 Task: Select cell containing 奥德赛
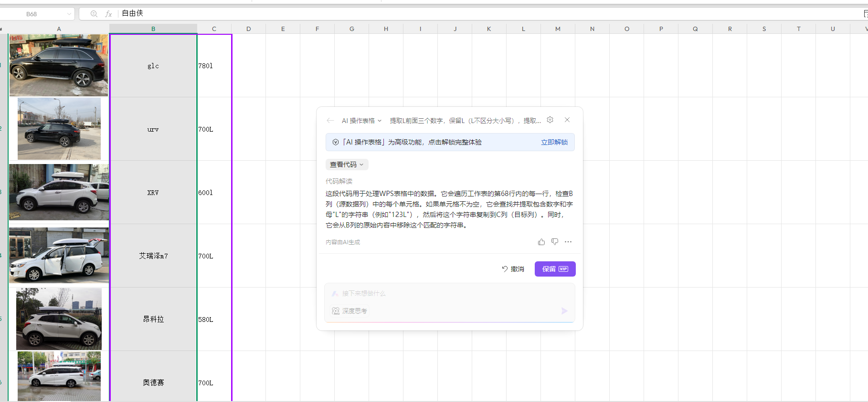pos(153,377)
